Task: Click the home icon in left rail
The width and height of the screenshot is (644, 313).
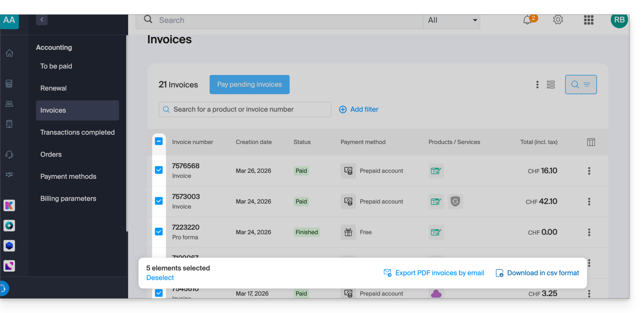Action: [x=10, y=53]
